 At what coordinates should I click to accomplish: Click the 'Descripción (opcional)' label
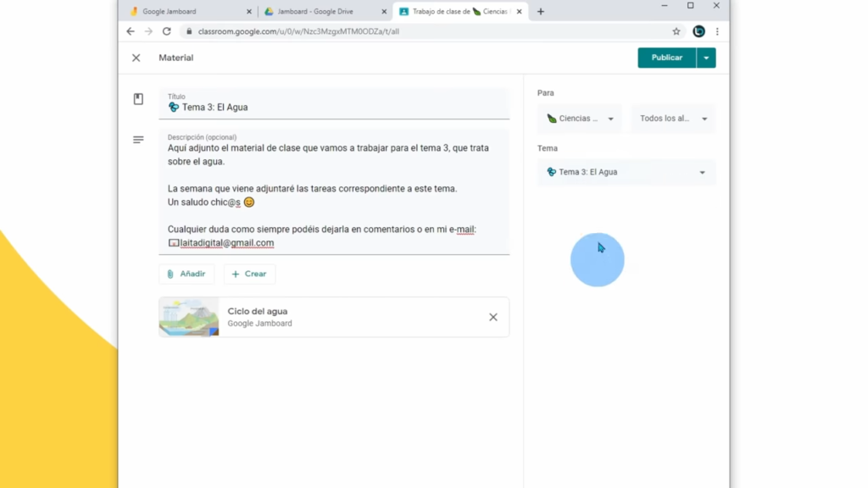tap(202, 137)
